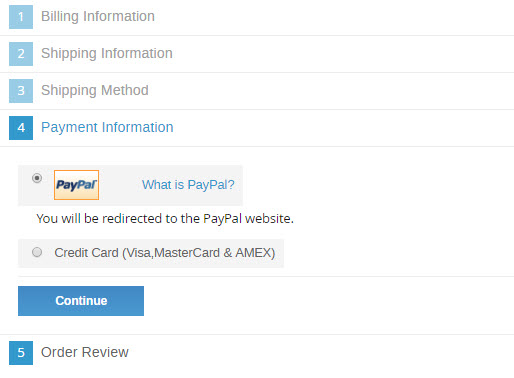514x378 pixels.
Task: Open the Order Review step heading
Action: pos(85,352)
